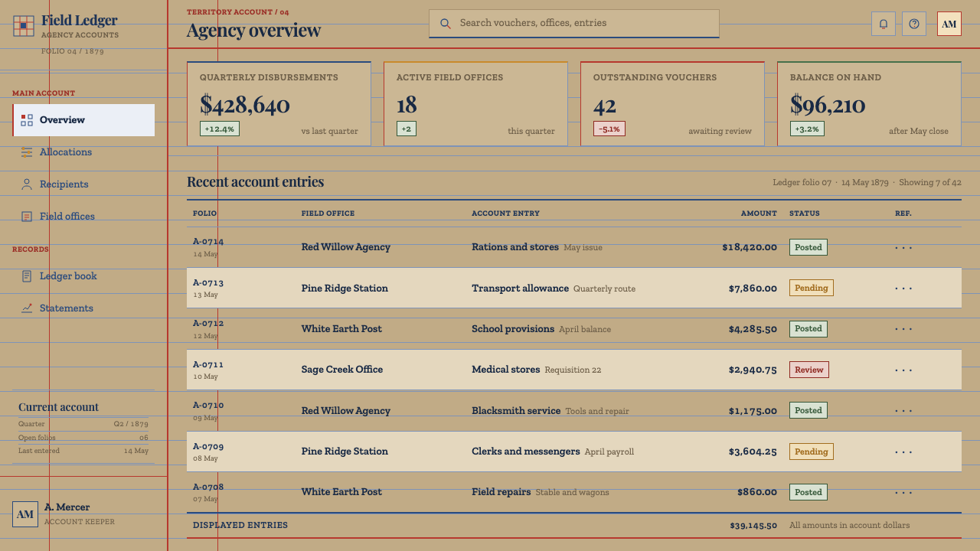Open notifications bell icon
The image size is (980, 551).
[x=884, y=24]
